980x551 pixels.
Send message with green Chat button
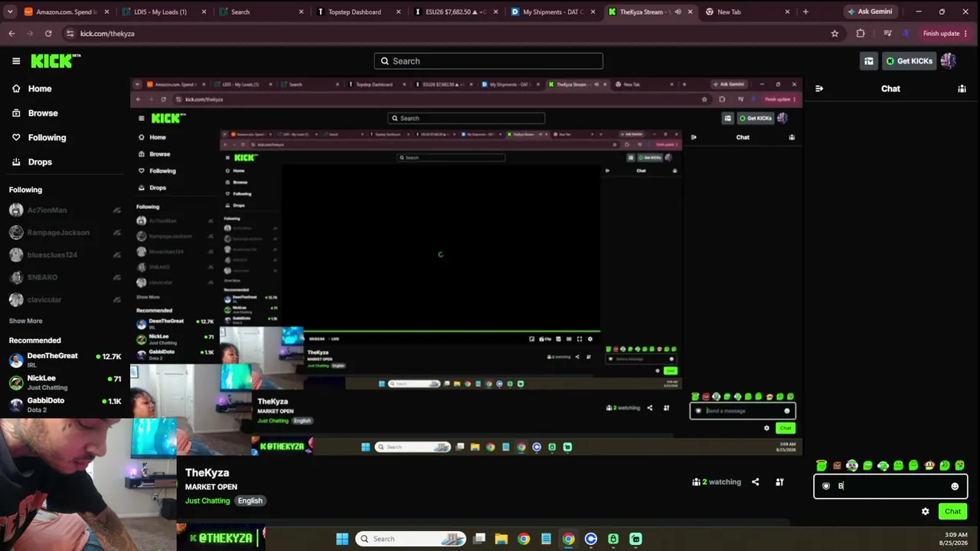(952, 511)
